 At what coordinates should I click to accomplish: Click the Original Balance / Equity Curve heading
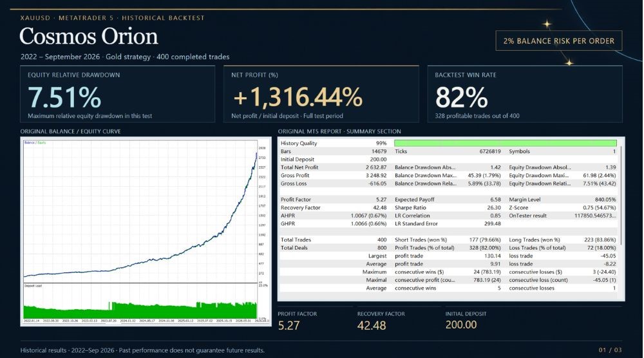71,131
